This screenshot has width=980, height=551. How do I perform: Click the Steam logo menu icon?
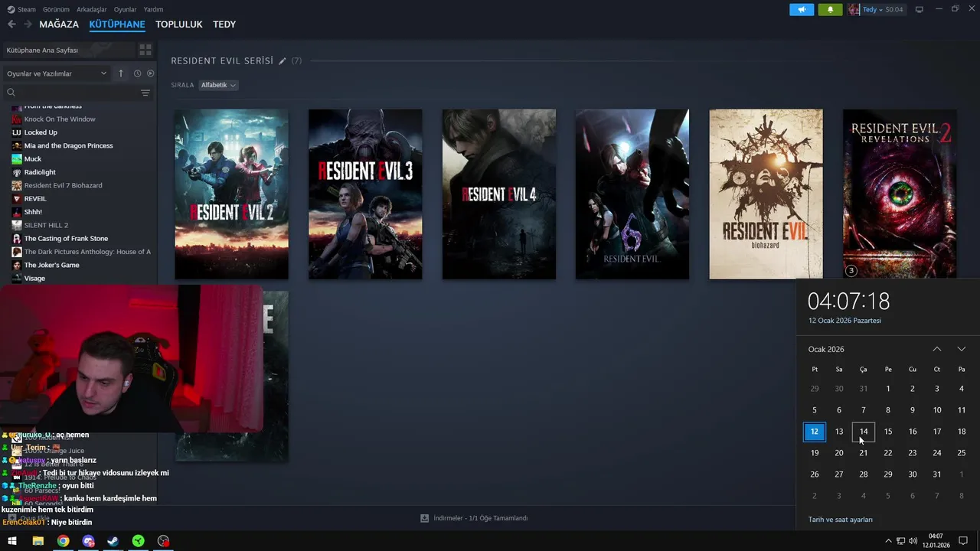point(11,9)
